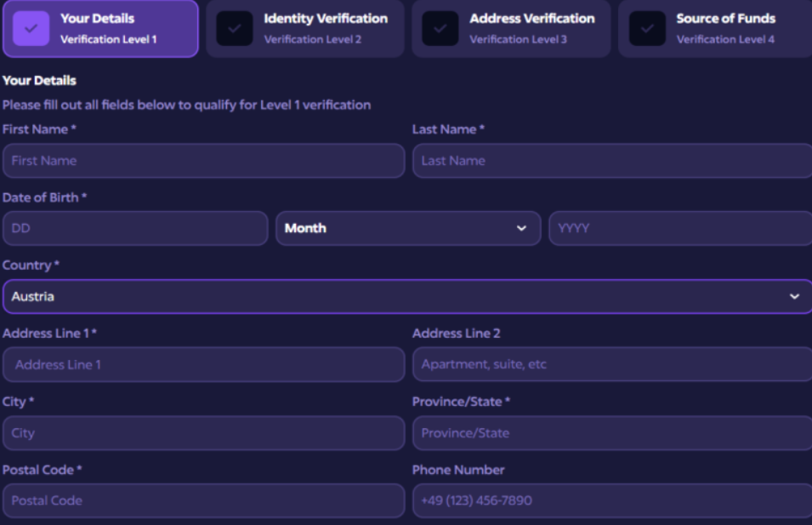Click the Level 1 verification instruction text

tap(186, 106)
